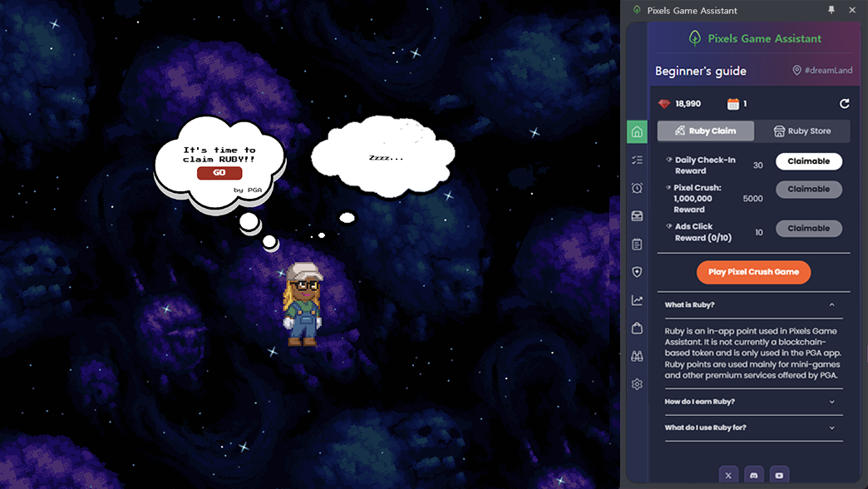Open the shopping bag sidebar icon
The height and width of the screenshot is (489, 868).
pyautogui.click(x=637, y=328)
